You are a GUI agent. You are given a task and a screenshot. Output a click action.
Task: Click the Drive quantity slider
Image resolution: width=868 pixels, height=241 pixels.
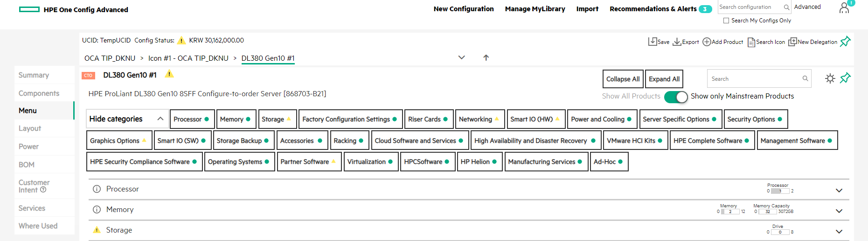(780, 232)
